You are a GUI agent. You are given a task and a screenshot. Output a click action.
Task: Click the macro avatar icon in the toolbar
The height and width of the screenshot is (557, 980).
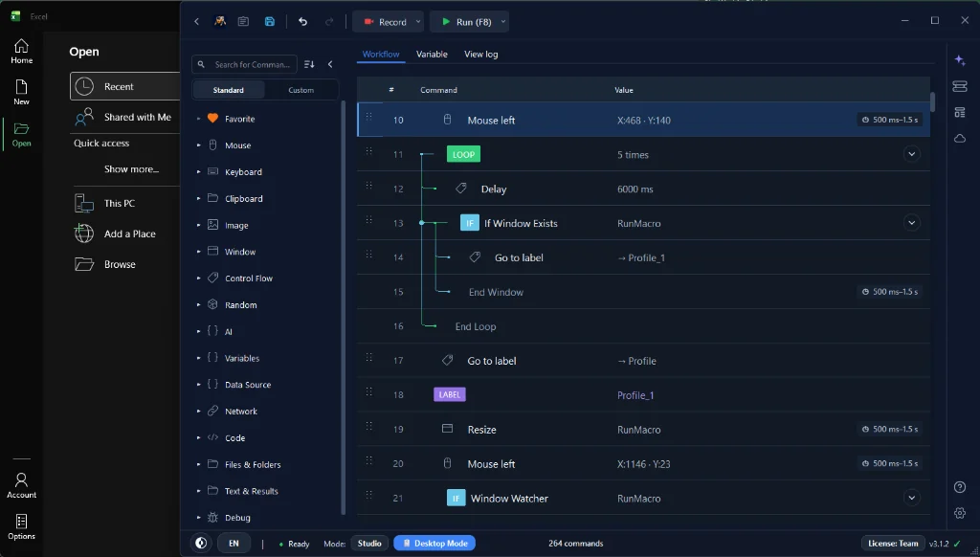point(220,22)
